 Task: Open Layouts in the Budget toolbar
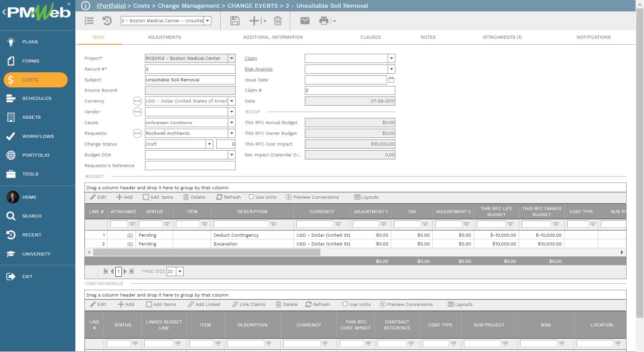pyautogui.click(x=366, y=197)
